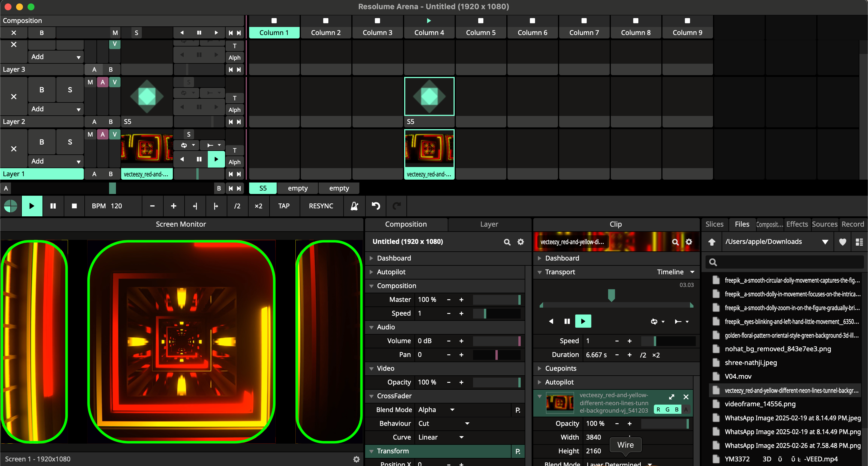The height and width of the screenshot is (466, 868).
Task: Open the Downloads path dropdown
Action: click(x=825, y=242)
